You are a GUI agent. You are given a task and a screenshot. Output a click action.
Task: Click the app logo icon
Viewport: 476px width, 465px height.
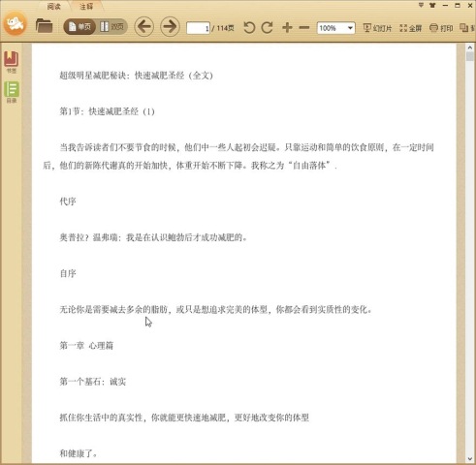pyautogui.click(x=15, y=23)
